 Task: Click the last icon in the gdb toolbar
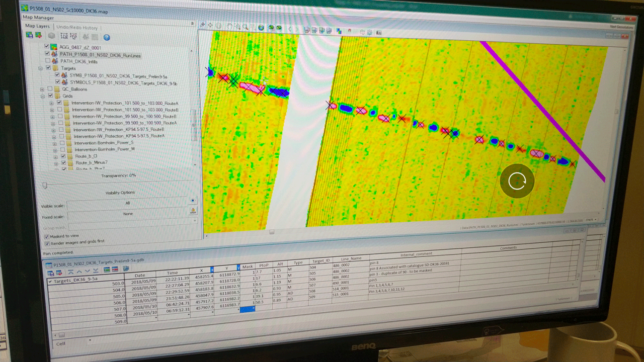coord(126,268)
